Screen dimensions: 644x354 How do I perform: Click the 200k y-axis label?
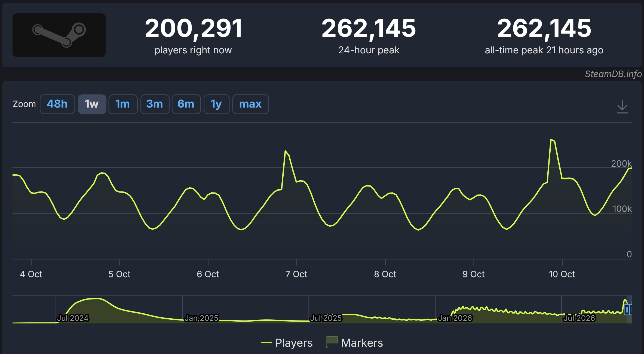coord(621,163)
